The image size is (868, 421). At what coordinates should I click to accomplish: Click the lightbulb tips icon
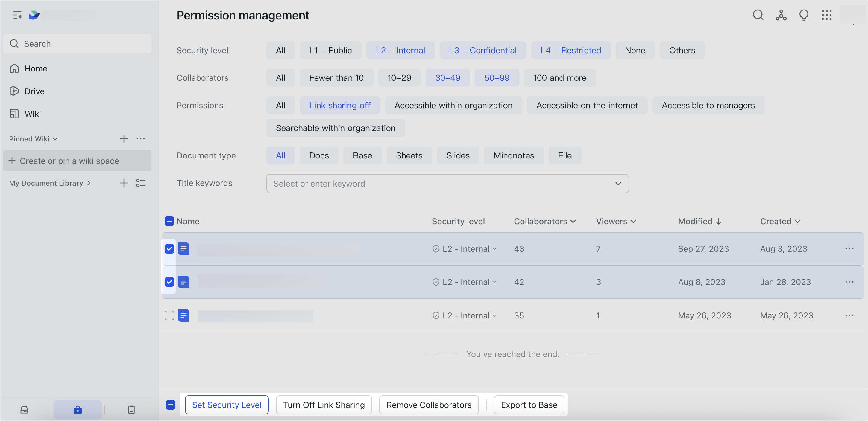coord(804,15)
